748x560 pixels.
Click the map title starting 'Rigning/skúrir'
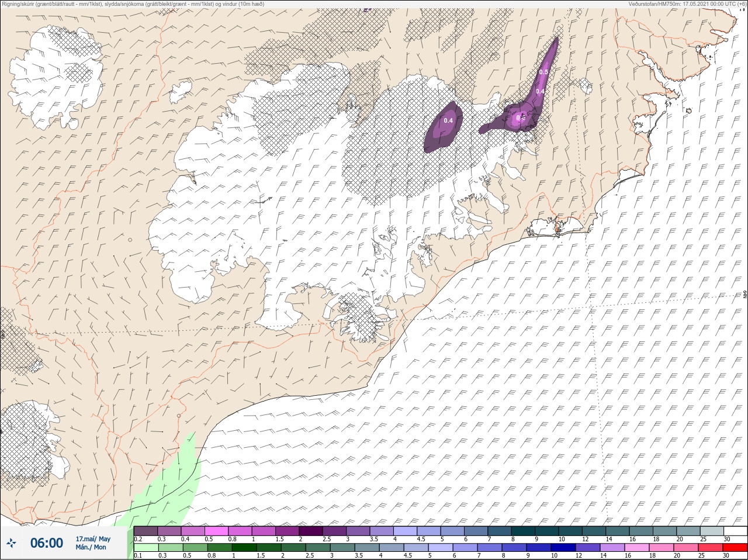point(133,4)
